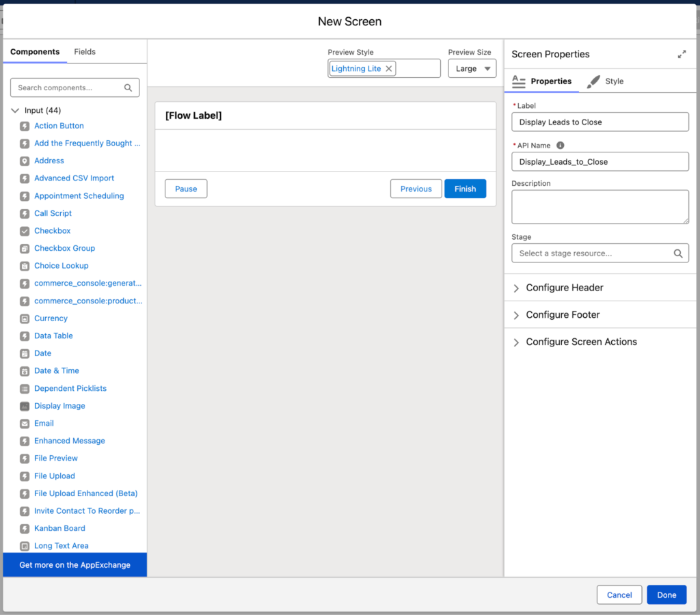
Task: Click the Done button
Action: pos(667,595)
